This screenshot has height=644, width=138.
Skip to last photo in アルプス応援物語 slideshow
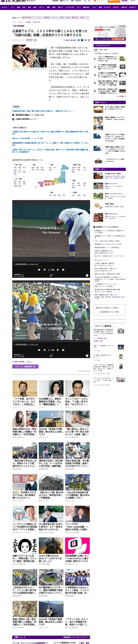63,350
